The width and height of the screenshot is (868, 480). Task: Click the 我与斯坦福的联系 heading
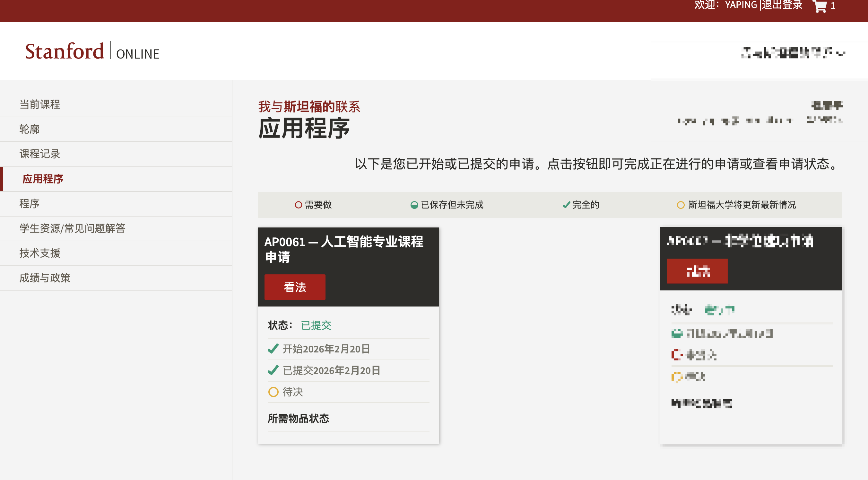coord(309,107)
